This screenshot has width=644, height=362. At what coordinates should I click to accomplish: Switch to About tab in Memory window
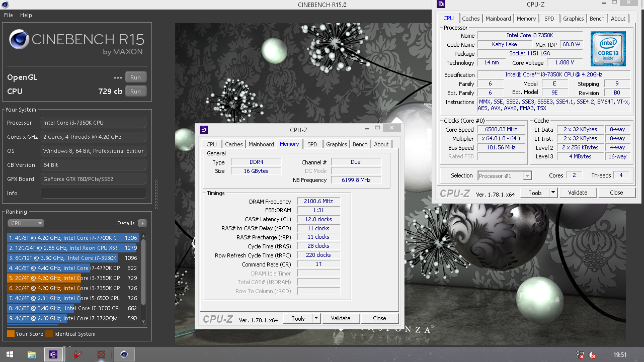click(x=381, y=144)
